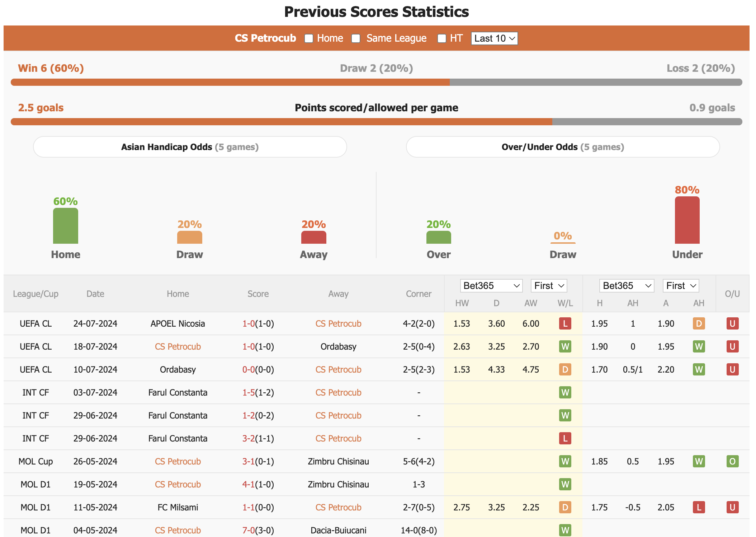Click the 14-0(8-0) corner value
Viewport: 756px width, 537px height.
coord(419,530)
